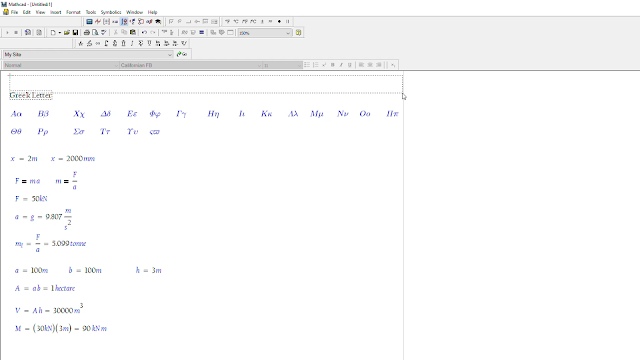Screen dimensions: 640x360
Task: Open the zoom percentage dropdown
Action: (288, 33)
